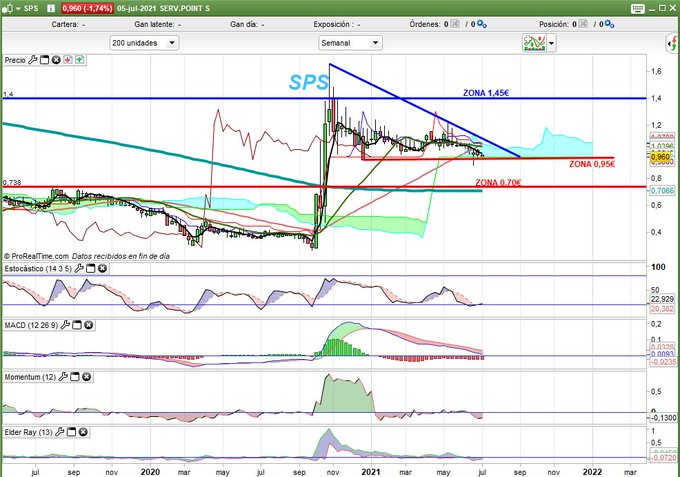Click the red down arrow in Precio header

(x=68, y=60)
